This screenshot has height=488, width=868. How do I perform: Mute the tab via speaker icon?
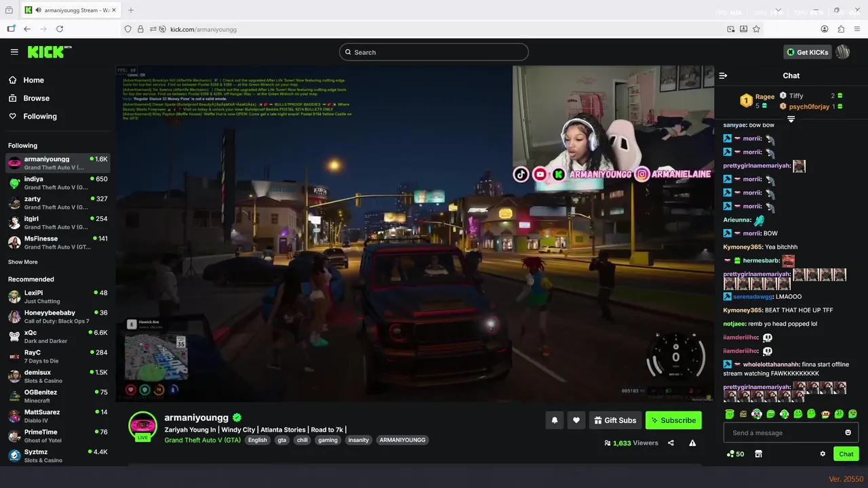pos(38,10)
